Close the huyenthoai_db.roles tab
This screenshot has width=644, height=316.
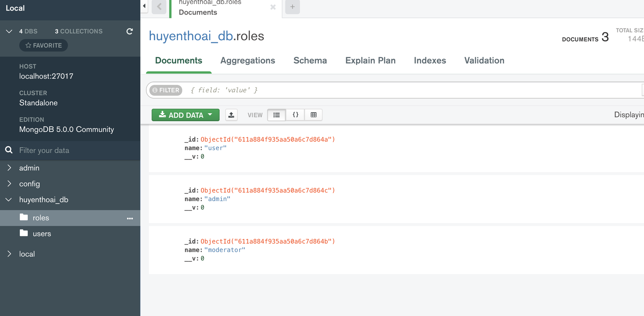click(x=273, y=7)
